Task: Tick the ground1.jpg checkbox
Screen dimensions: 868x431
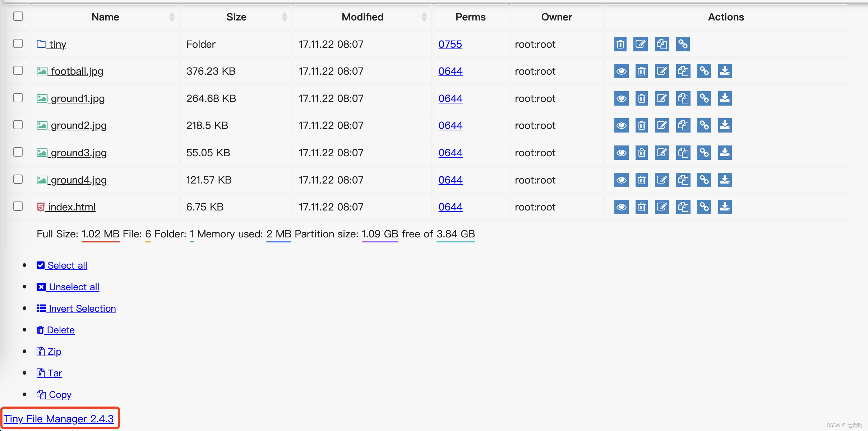Action: point(18,98)
